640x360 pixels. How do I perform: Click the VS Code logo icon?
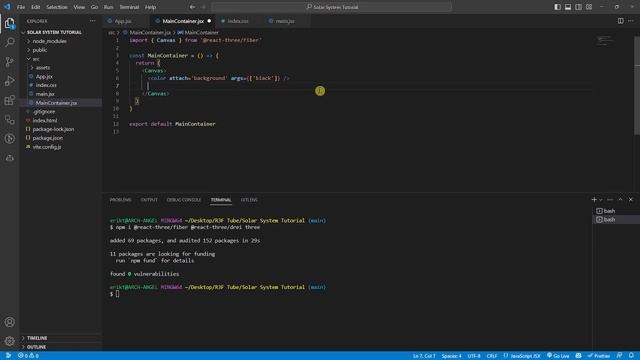(x=7, y=7)
